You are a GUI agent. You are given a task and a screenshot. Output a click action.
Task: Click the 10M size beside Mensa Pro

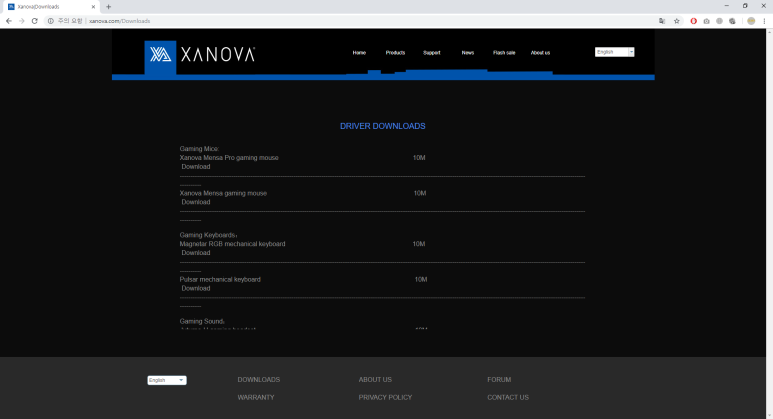[x=419, y=158]
